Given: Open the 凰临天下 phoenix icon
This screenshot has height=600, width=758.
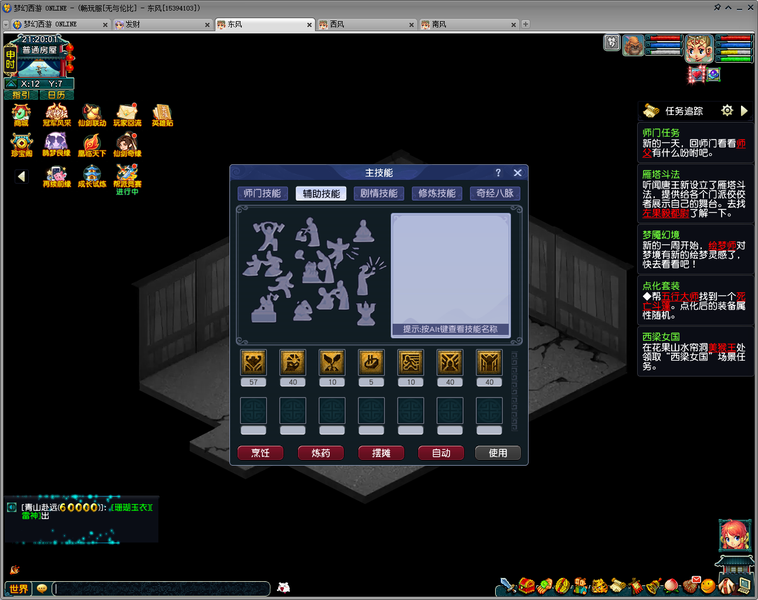Looking at the screenshot, I should pyautogui.click(x=92, y=145).
